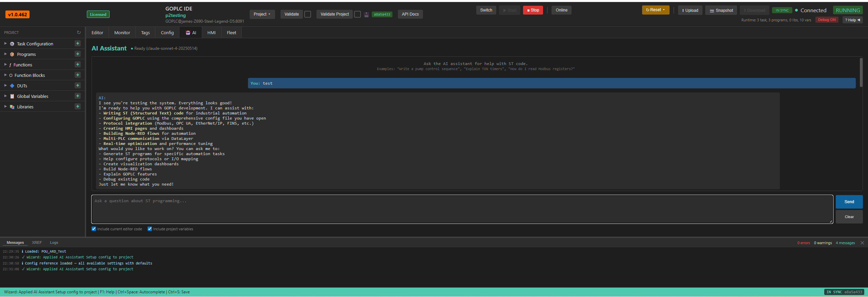
Task: Send the message to the AI assistant
Action: 849,202
